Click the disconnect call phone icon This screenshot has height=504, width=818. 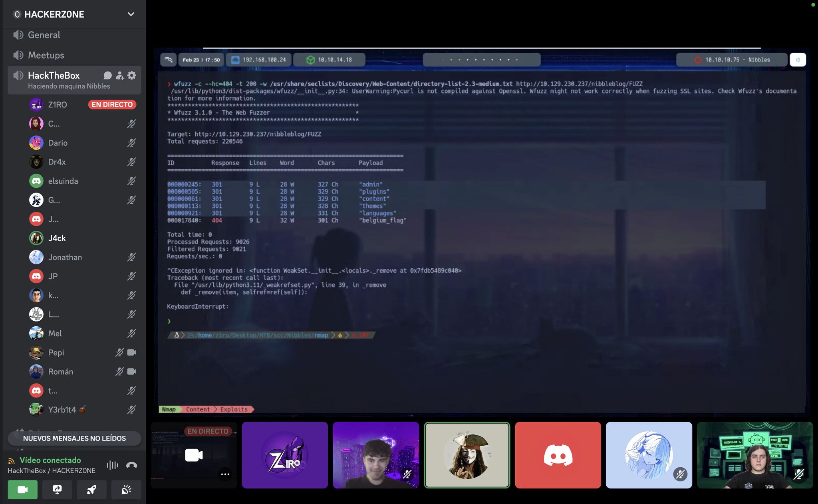(x=131, y=465)
